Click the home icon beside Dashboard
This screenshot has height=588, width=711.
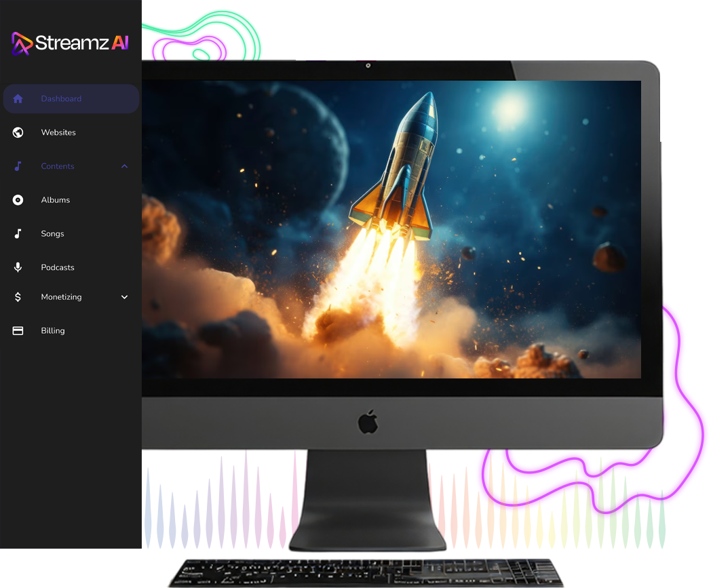[18, 99]
